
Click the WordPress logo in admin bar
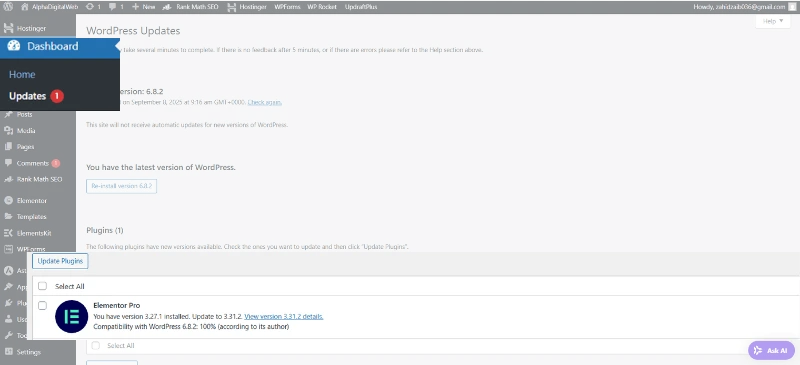(8, 7)
